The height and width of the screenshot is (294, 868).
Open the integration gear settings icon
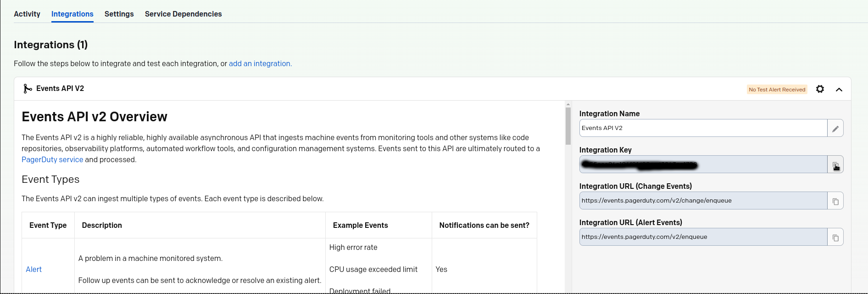820,89
